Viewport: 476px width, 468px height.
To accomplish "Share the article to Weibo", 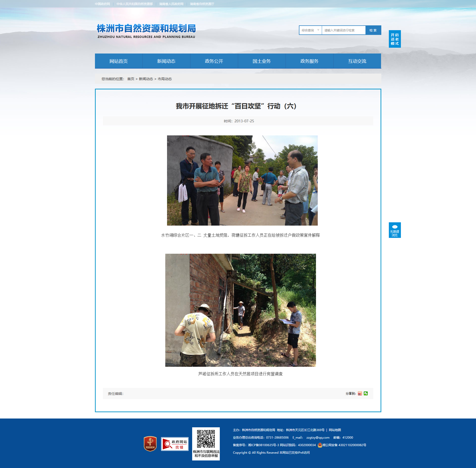I will [x=360, y=393].
